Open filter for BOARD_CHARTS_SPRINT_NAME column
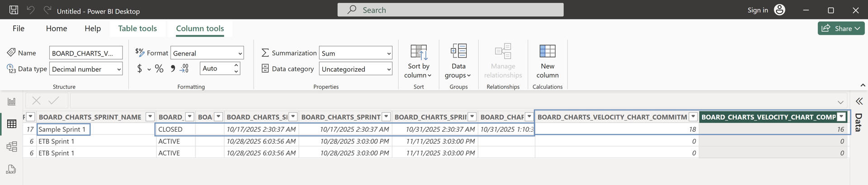Viewport: 868px width, 185px height. (150, 117)
